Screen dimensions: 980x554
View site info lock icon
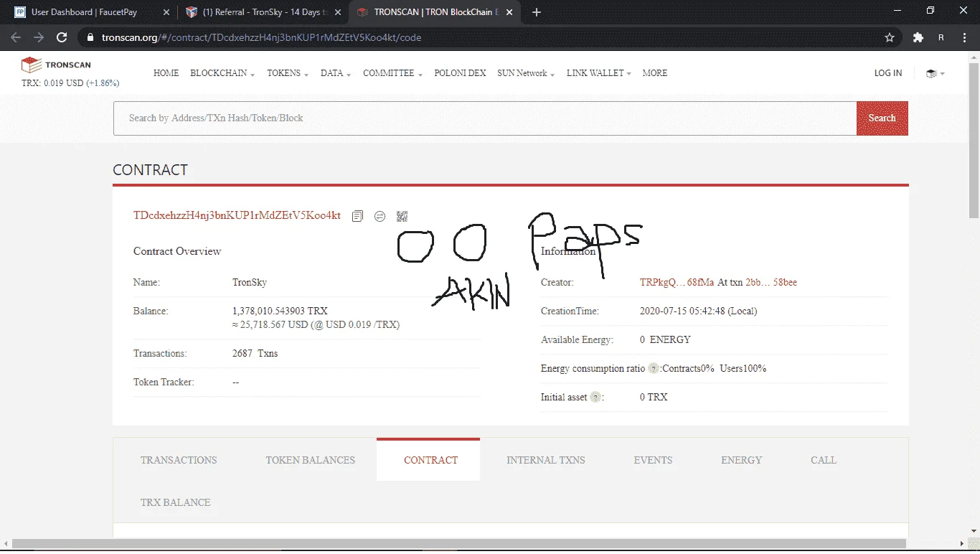tap(90, 37)
